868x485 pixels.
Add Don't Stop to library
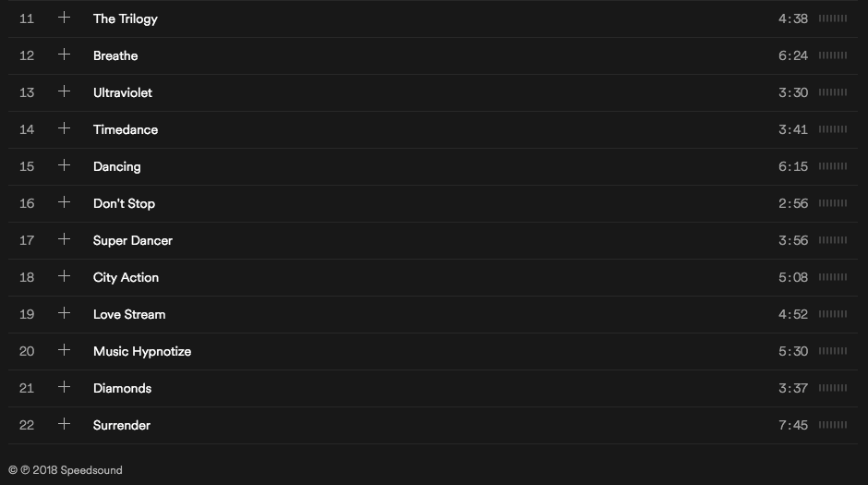point(65,202)
